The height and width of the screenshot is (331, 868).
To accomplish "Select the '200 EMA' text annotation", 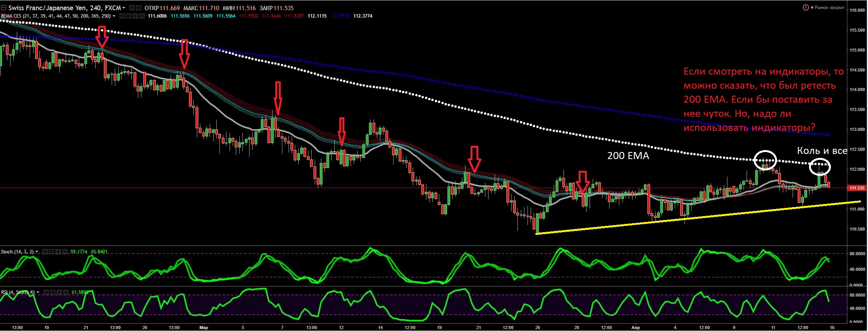I will pos(628,156).
